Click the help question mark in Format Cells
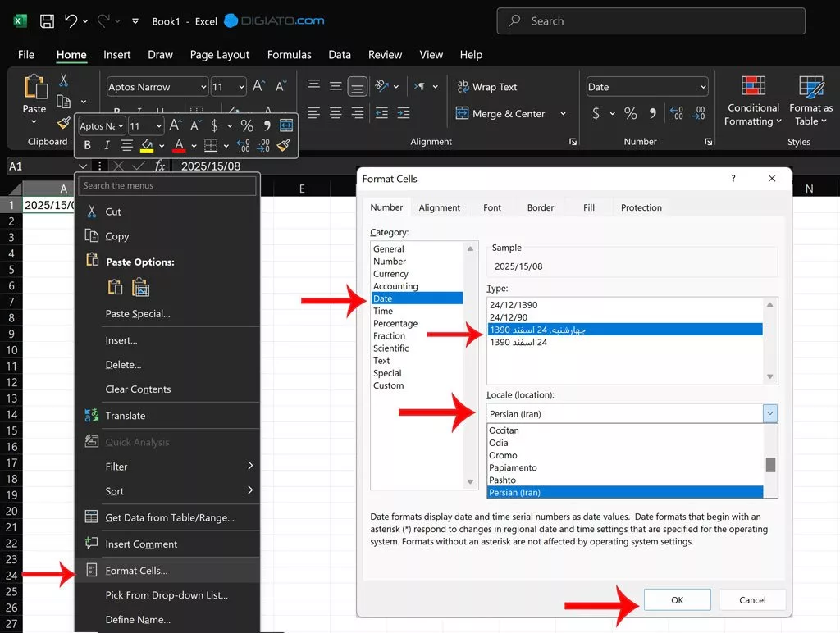 pyautogui.click(x=733, y=178)
